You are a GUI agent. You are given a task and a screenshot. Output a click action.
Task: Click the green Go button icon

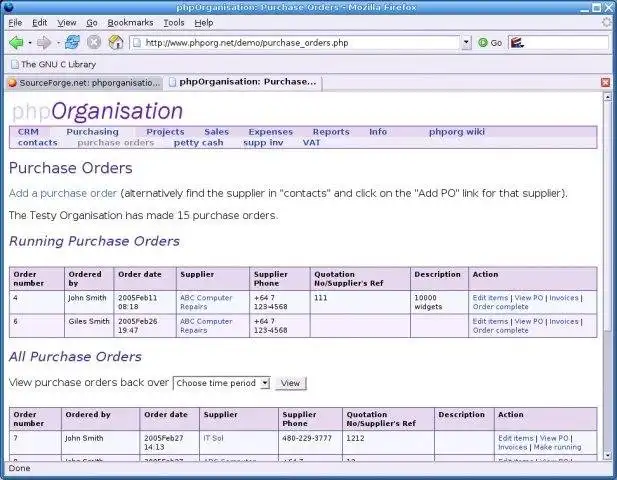tap(482, 42)
